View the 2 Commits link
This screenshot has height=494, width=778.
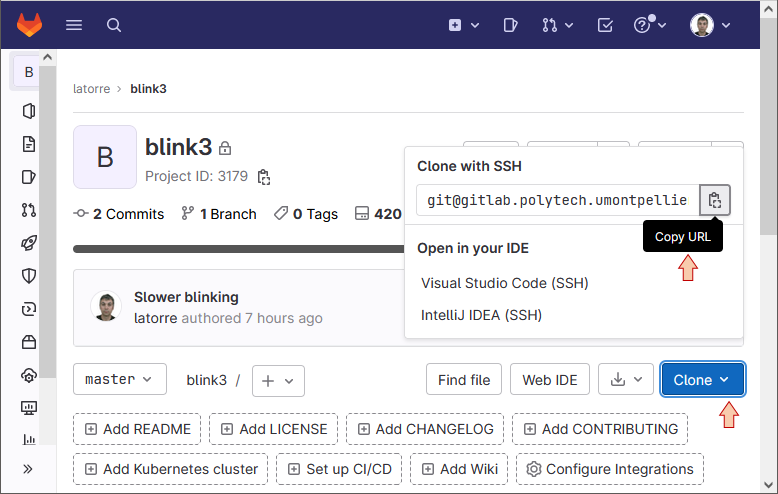point(119,214)
